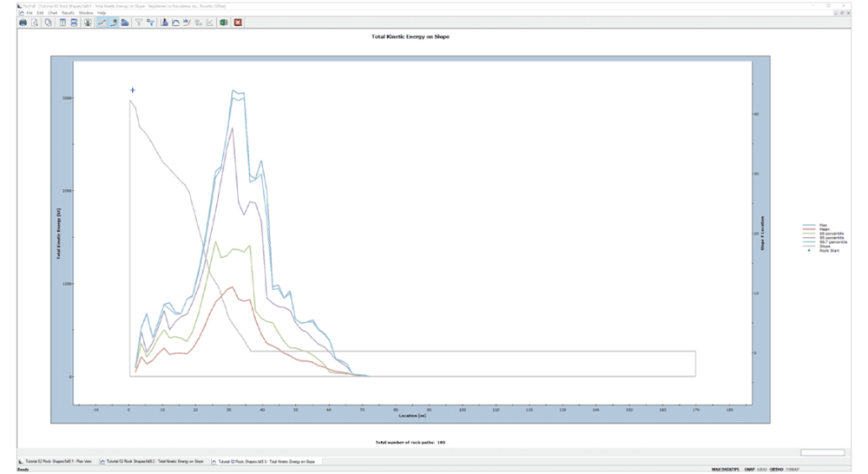Click the Print toolbar icon
Image resolution: width=868 pixels, height=474 pixels.
(x=23, y=23)
